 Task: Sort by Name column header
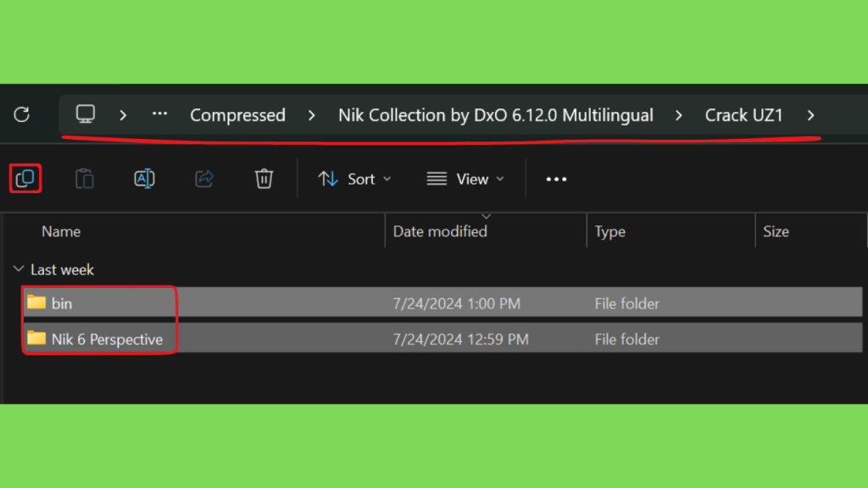click(x=61, y=231)
